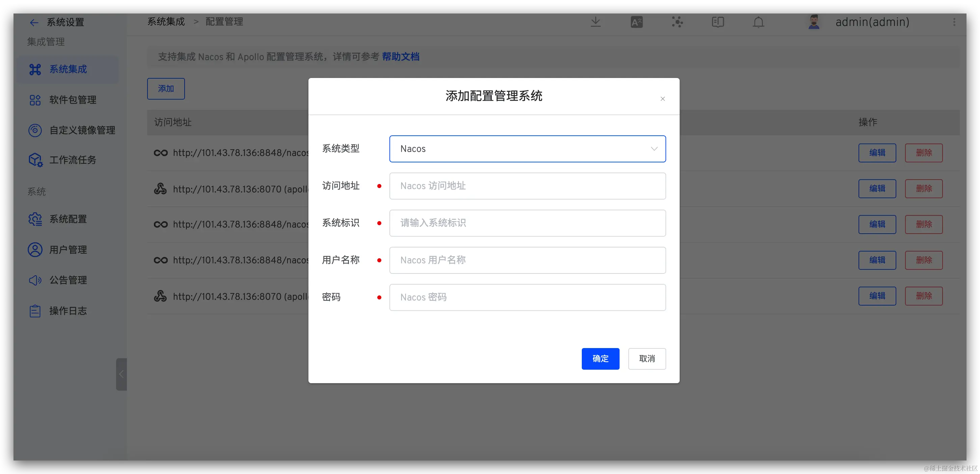Click the 确定 button in the dialog
This screenshot has height=474, width=980.
click(600, 359)
